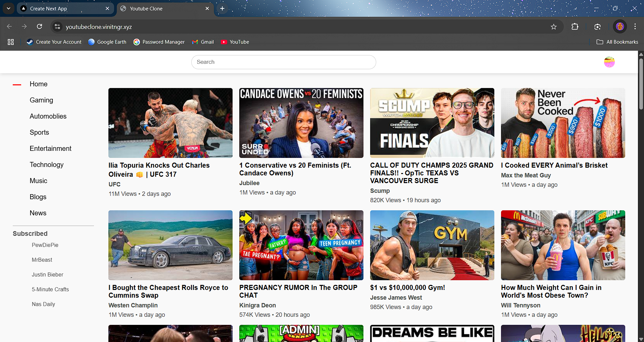Open the UFC 317 fight video thumbnail
Screen dimensions: 644x342
(170, 123)
